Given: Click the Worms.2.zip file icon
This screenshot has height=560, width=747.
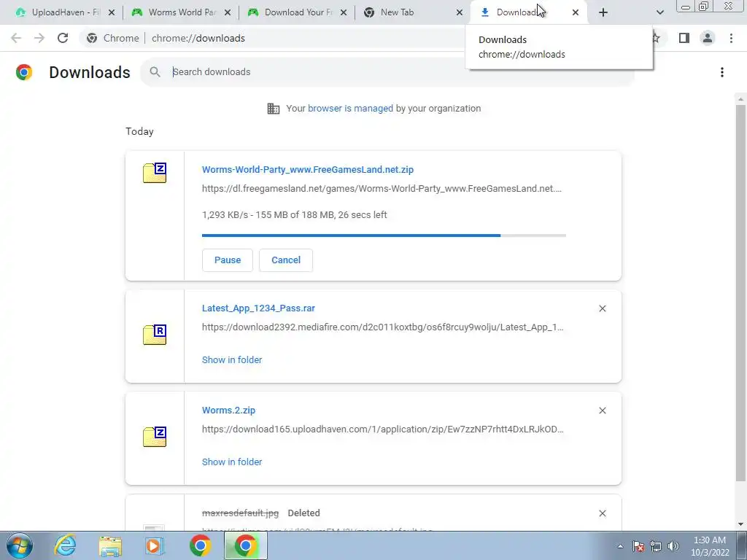Looking at the screenshot, I should [x=155, y=437].
